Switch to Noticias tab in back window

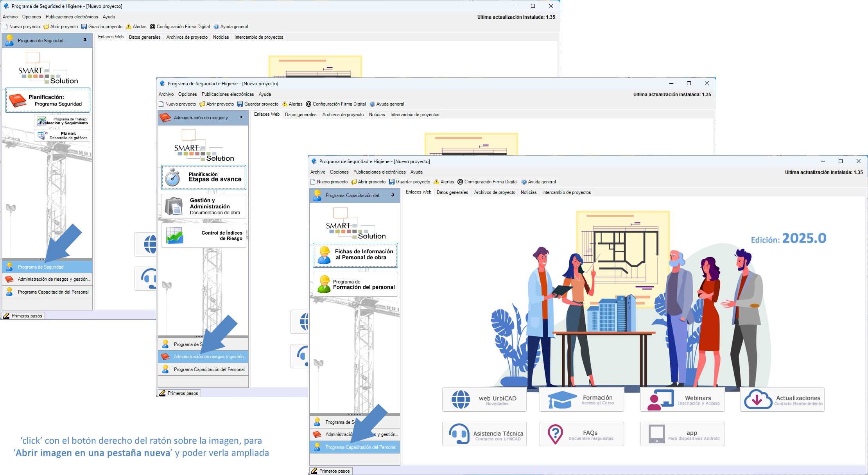(221, 37)
